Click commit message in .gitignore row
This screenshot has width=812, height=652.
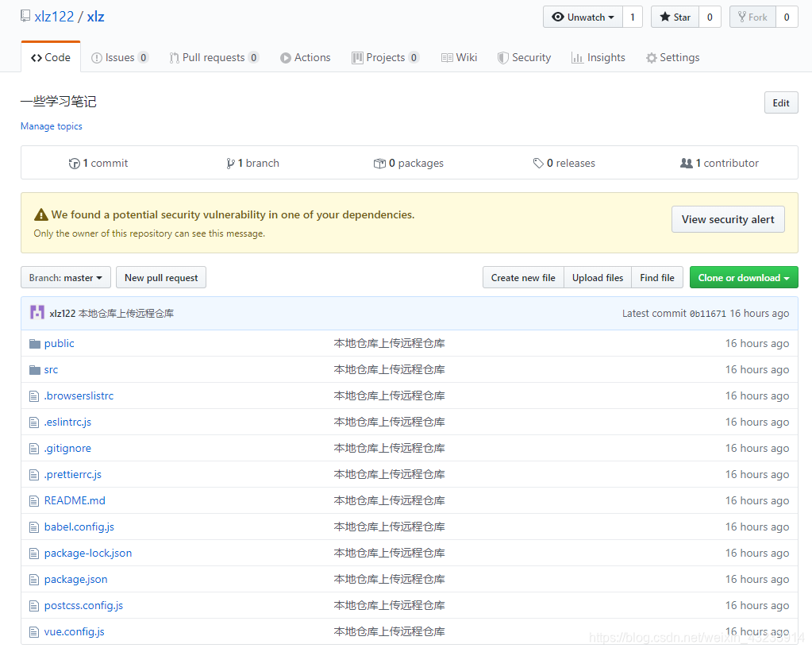pos(390,449)
